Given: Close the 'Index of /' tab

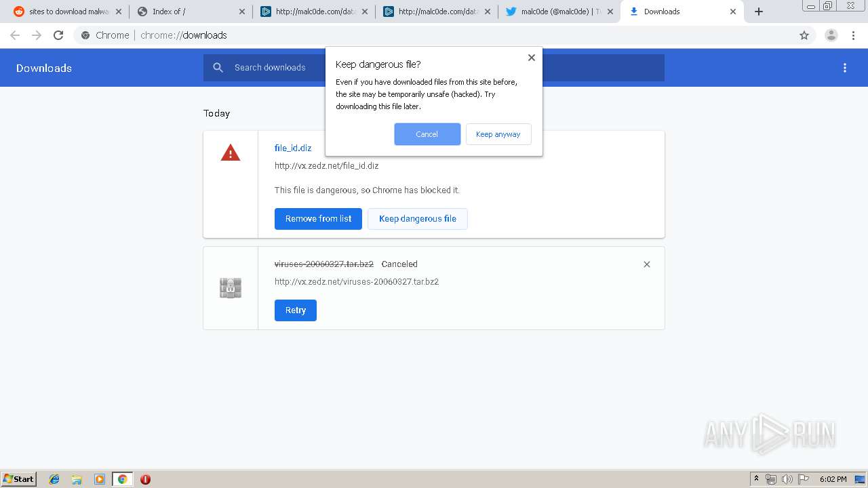Looking at the screenshot, I should coord(242,12).
